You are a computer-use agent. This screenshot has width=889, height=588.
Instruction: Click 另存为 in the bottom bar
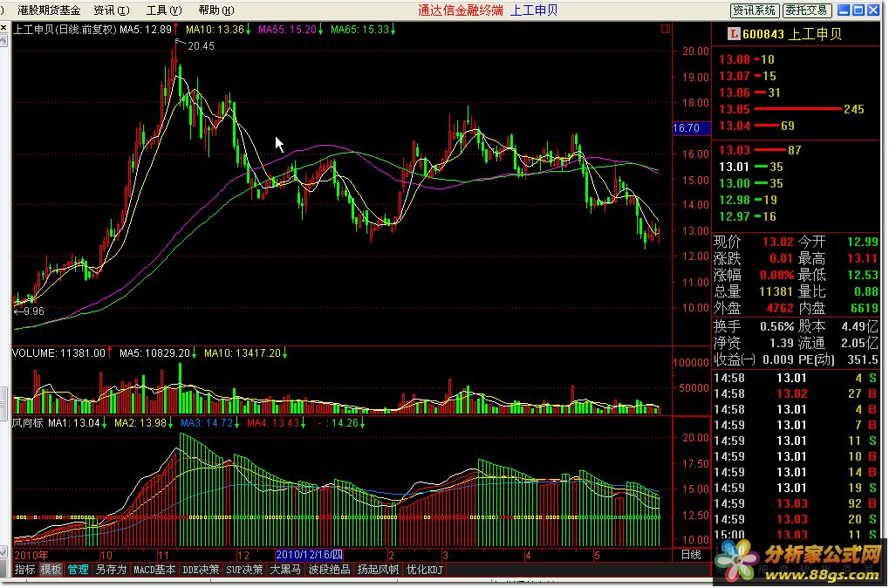111,570
